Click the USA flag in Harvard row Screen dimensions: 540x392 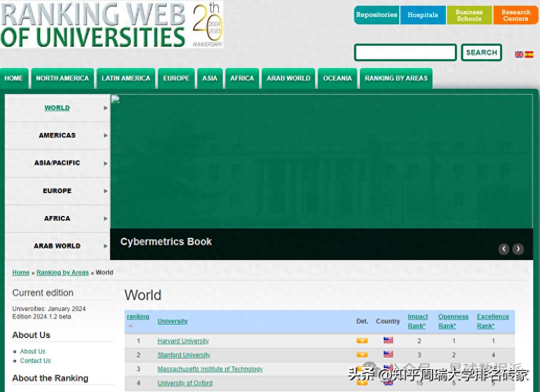388,341
